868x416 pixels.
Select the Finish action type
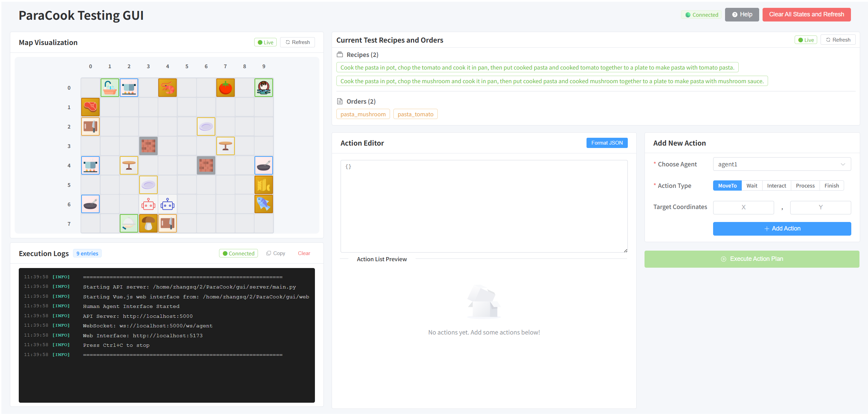831,185
